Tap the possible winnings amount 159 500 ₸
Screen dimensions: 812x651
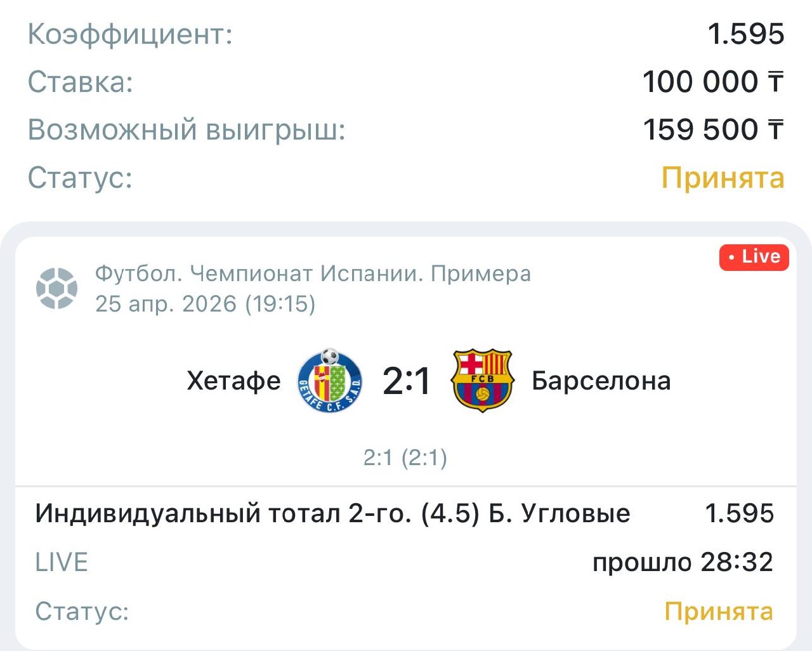pyautogui.click(x=713, y=129)
